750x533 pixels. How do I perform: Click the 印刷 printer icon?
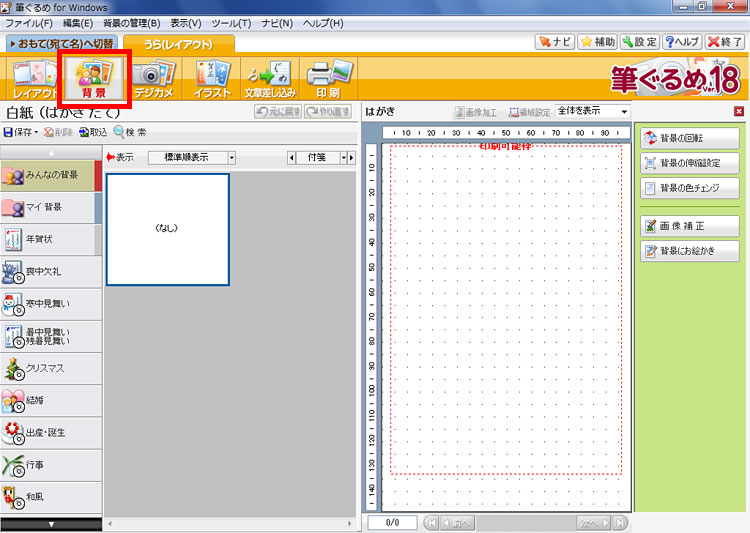pos(328,79)
